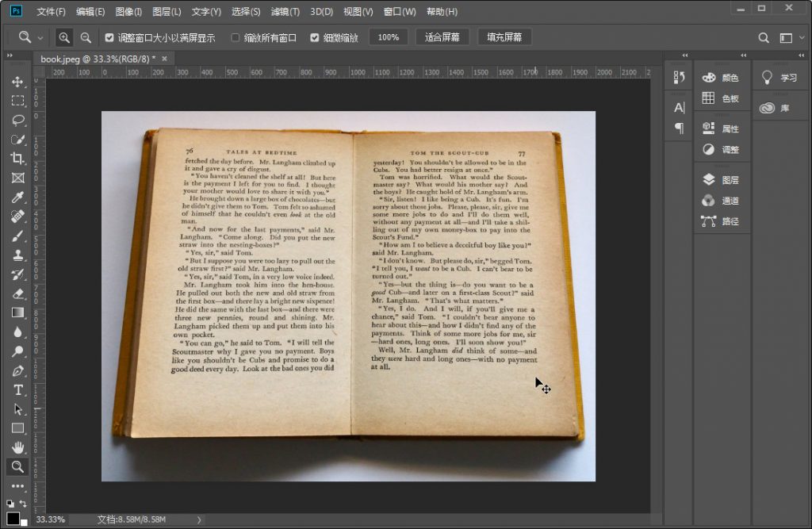Select the Crop tool

[x=17, y=159]
